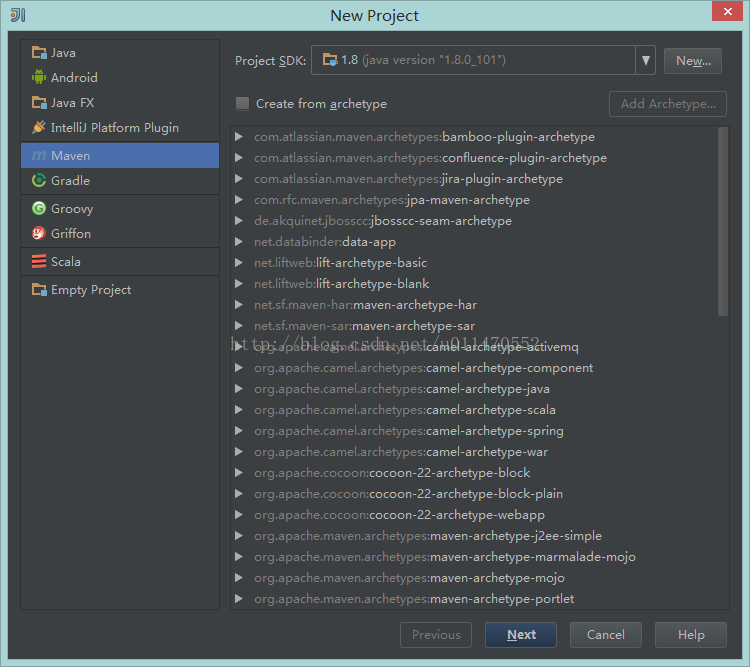
Task: Click the Previous button
Action: pyautogui.click(x=436, y=634)
